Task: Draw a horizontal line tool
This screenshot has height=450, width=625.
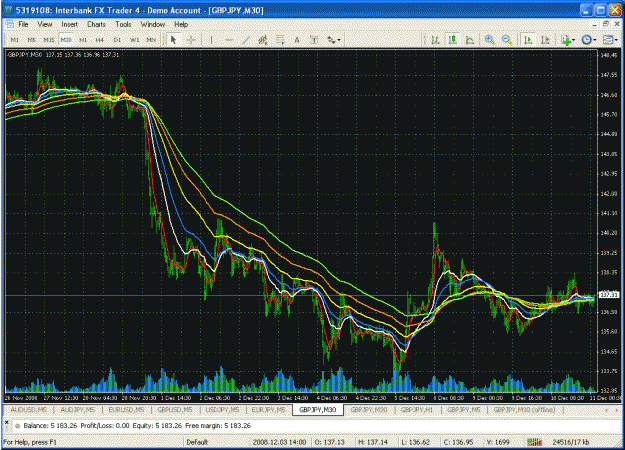Action: [x=229, y=40]
